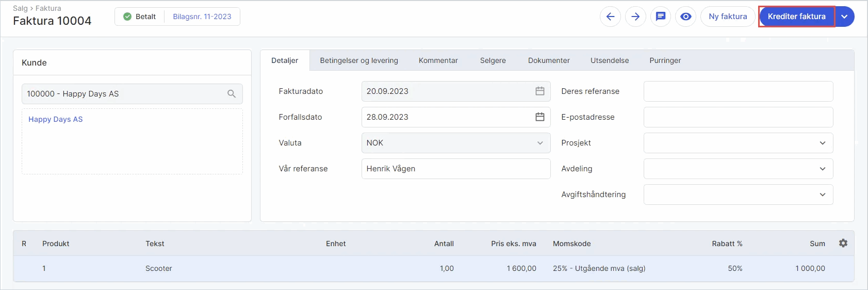This screenshot has height=290, width=868.
Task: Click the Scooter text cell
Action: (x=159, y=268)
